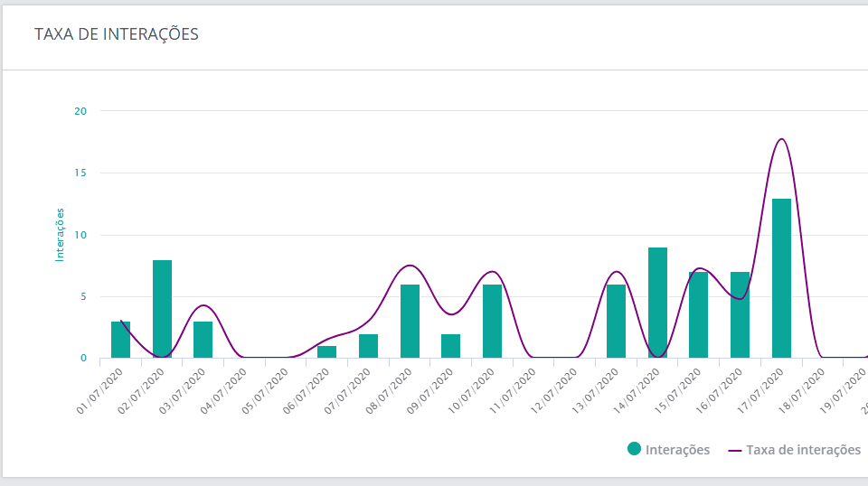Click the bar for 16/07/2020
The image size is (868, 486).
point(740,314)
